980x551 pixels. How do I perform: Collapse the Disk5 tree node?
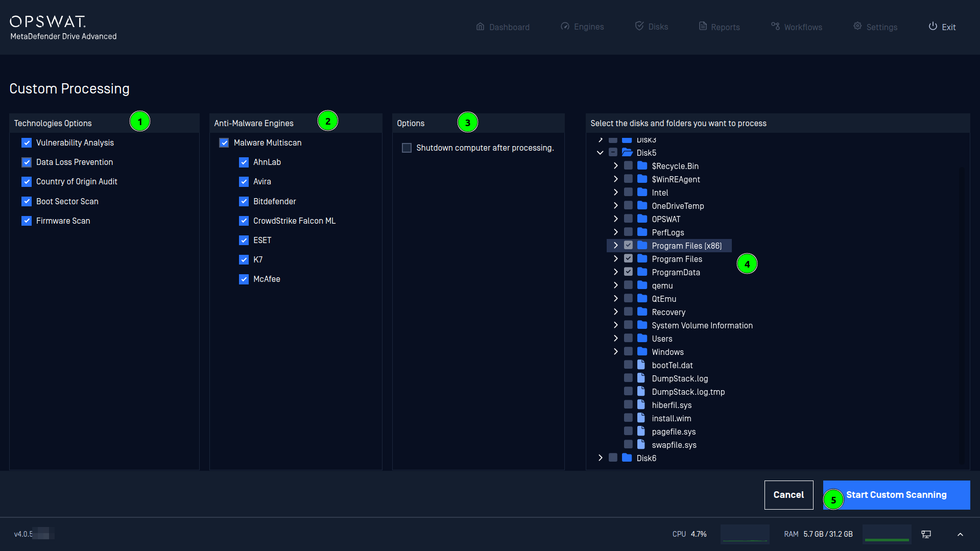point(601,153)
